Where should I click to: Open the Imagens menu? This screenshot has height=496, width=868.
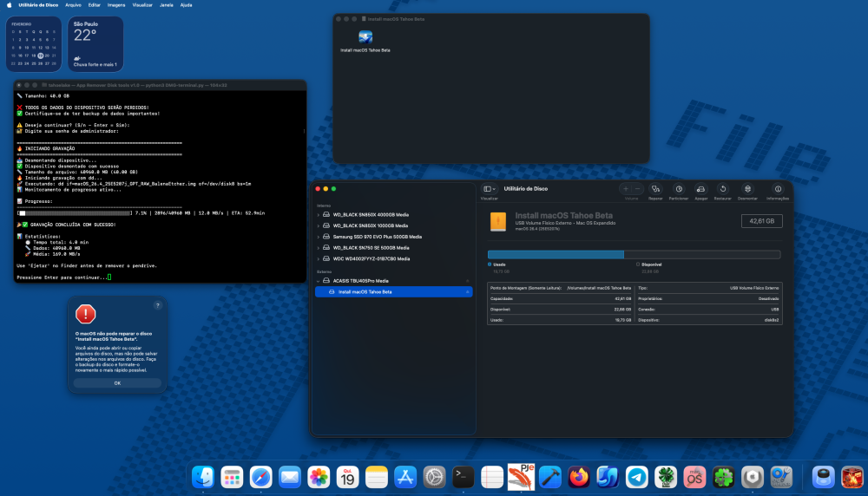[116, 5]
